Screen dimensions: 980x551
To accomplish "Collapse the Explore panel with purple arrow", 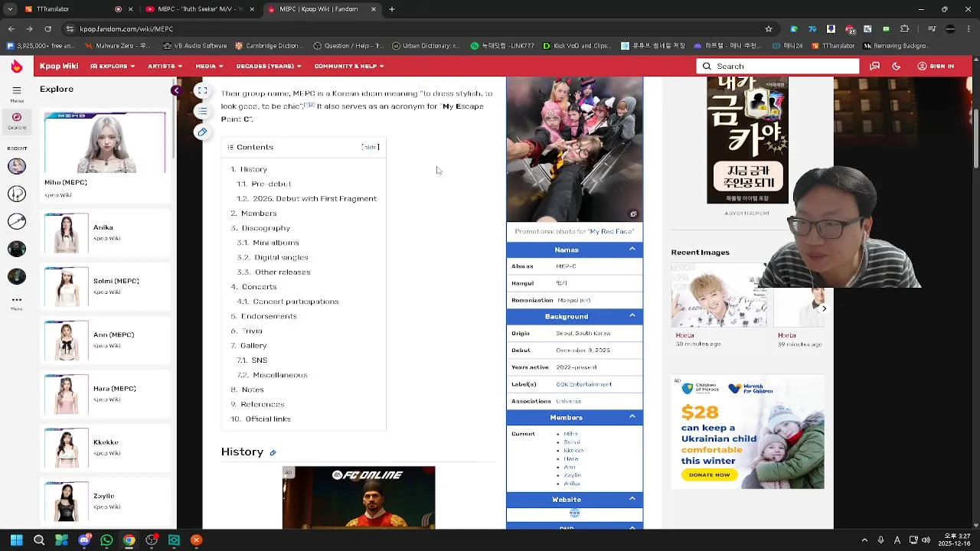I will click(x=176, y=90).
